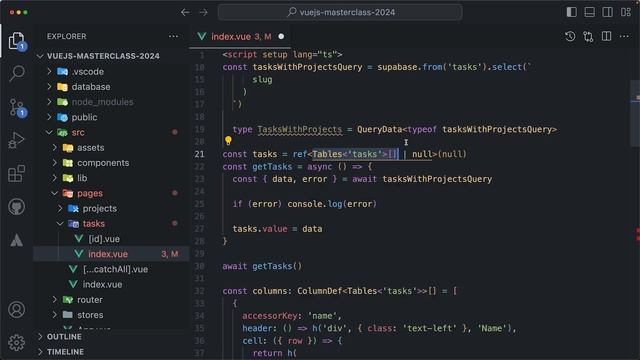
Task: Split the editor right
Action: point(607,37)
